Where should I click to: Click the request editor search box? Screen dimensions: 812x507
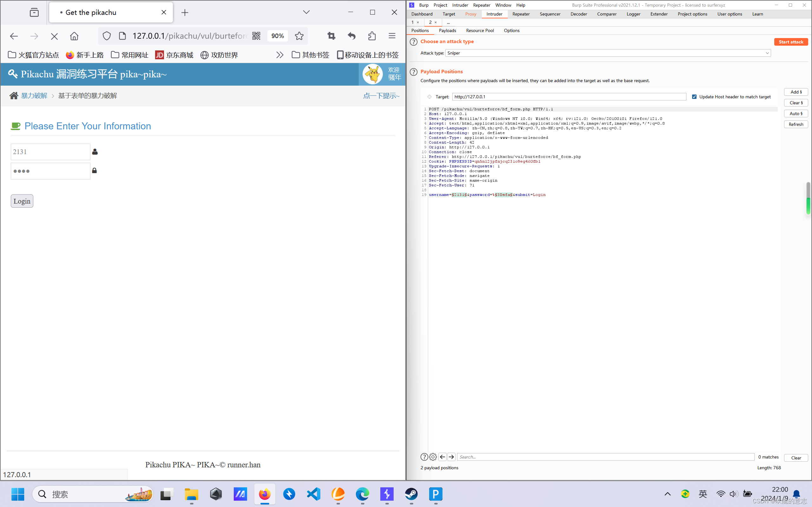pyautogui.click(x=606, y=457)
